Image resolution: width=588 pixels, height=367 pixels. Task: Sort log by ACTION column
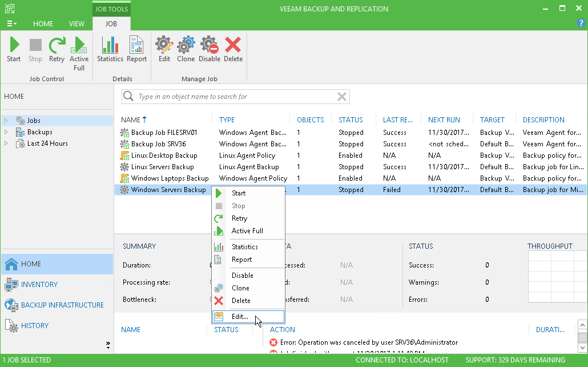coord(283,330)
